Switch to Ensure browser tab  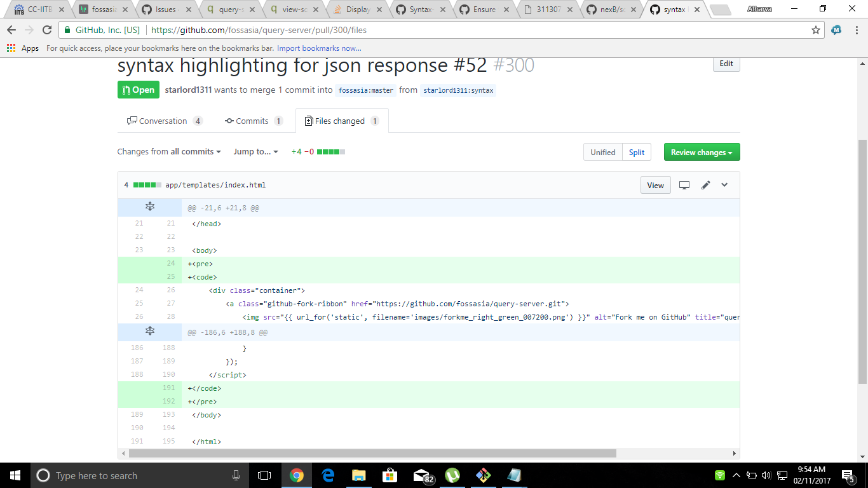[x=484, y=10]
